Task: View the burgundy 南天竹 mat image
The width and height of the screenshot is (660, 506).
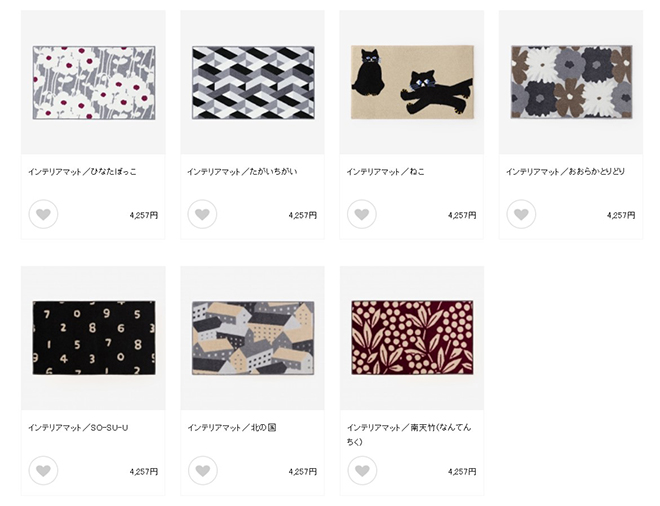Action: [412, 338]
